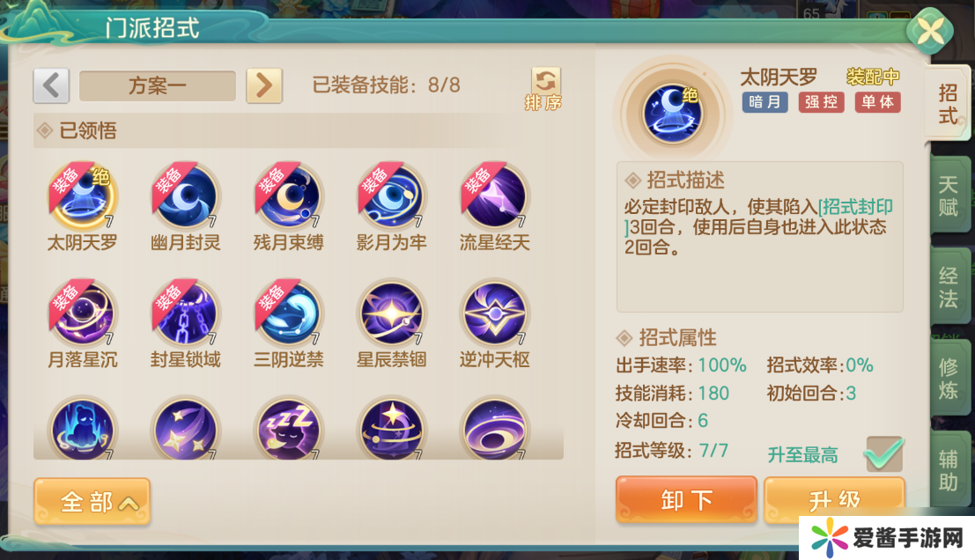Open the 经法 side tab

pos(949,286)
